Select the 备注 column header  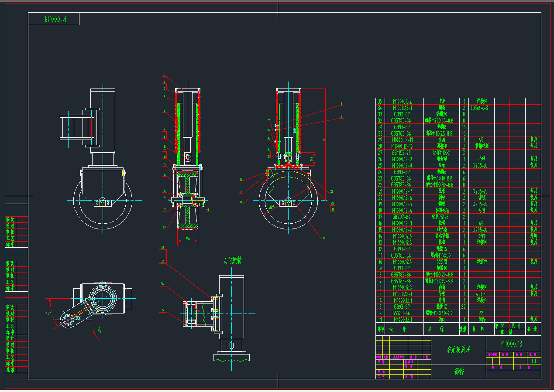[x=533, y=329]
